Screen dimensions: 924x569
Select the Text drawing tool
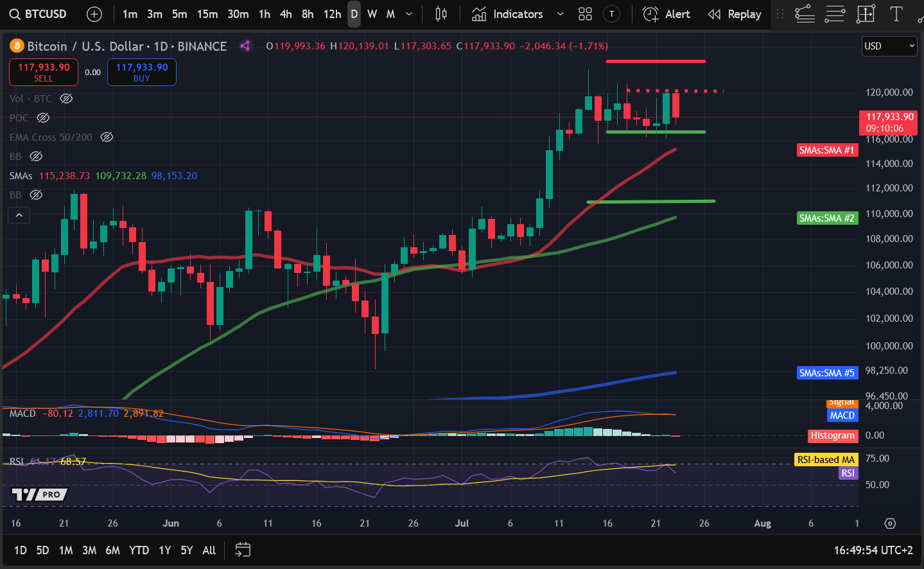coord(896,14)
